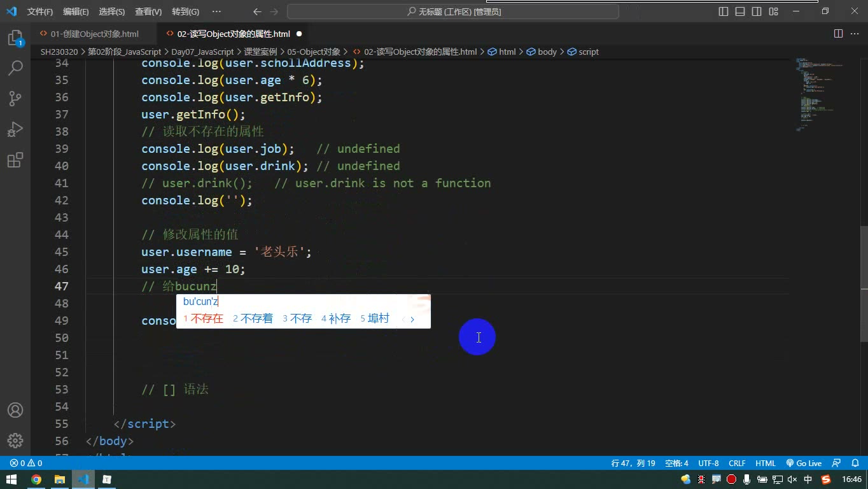This screenshot has width=868, height=489.
Task: Click the Sogou input method tray icon
Action: click(x=826, y=479)
